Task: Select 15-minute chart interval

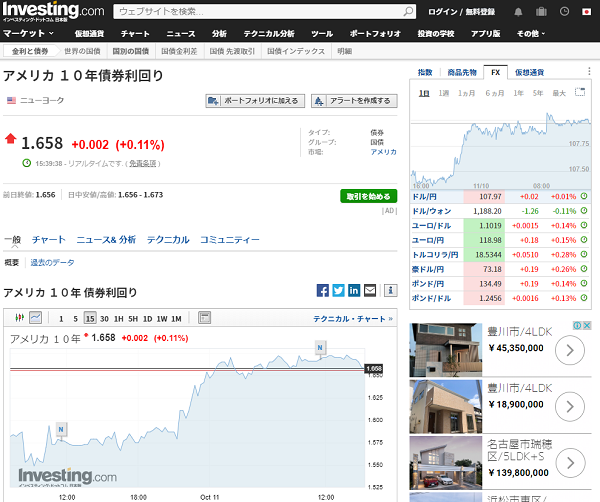Action: pyautogui.click(x=90, y=318)
